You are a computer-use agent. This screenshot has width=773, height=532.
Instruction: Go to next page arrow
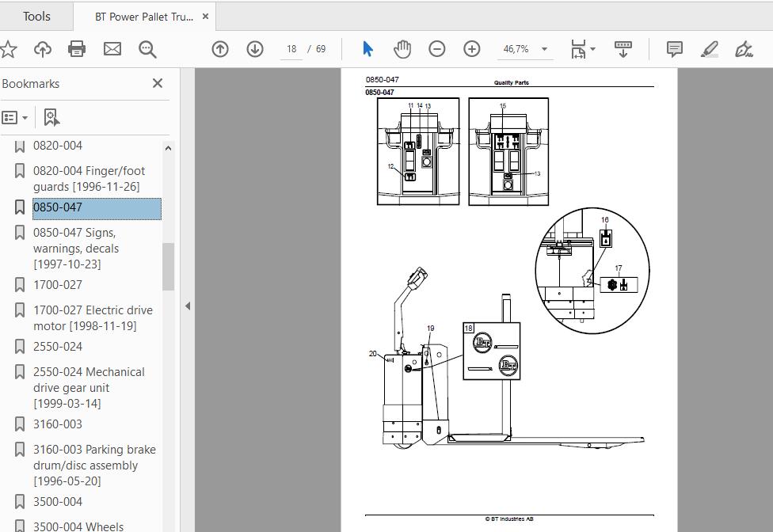pyautogui.click(x=255, y=49)
